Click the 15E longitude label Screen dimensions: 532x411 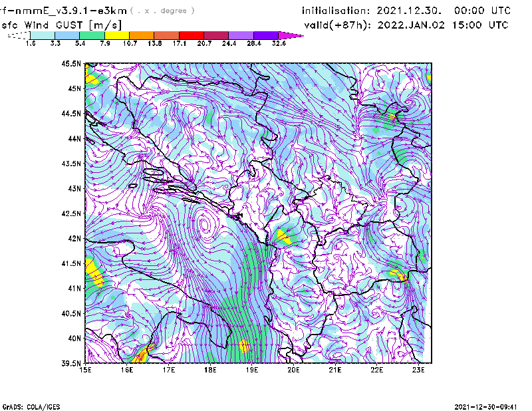click(x=85, y=370)
